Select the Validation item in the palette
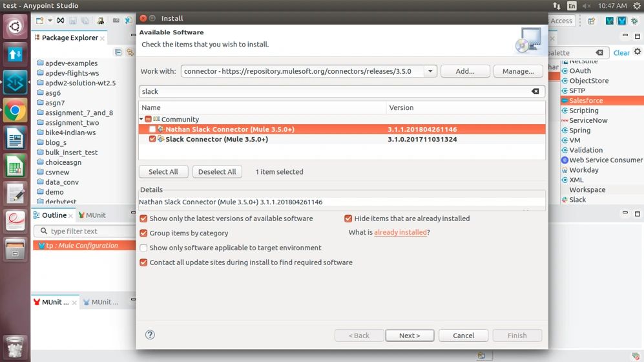644x362 pixels. pos(581,150)
